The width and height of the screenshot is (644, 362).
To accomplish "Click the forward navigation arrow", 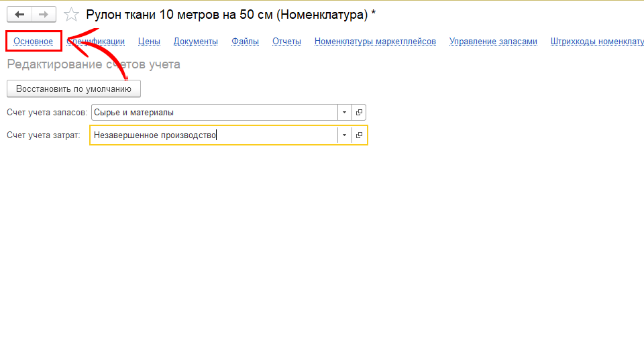I will [43, 14].
